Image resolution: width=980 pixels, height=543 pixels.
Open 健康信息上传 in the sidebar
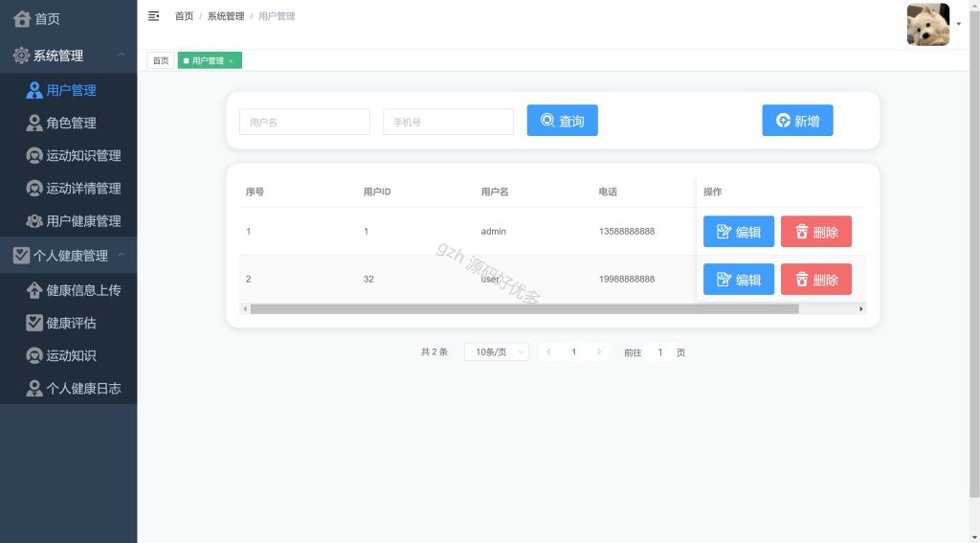69,290
